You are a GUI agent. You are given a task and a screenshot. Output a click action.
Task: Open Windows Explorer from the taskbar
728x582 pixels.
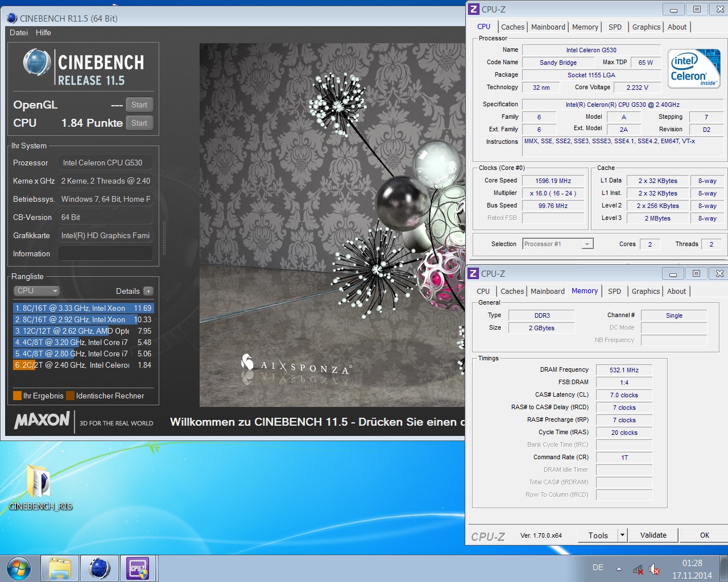[60, 569]
